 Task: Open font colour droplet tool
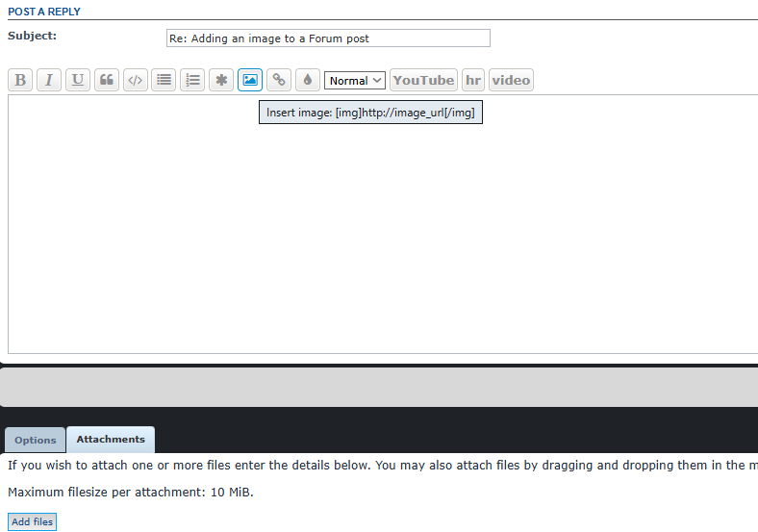coord(308,80)
